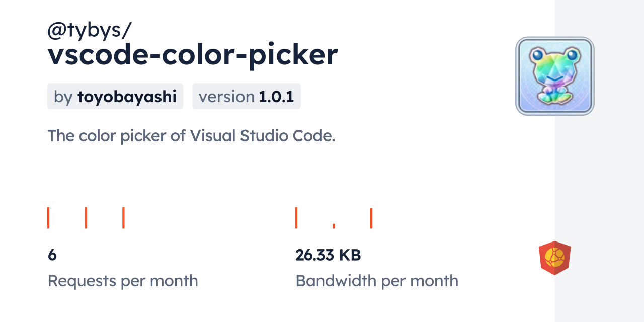Click the middle requests chart bar

pyautogui.click(x=86, y=218)
